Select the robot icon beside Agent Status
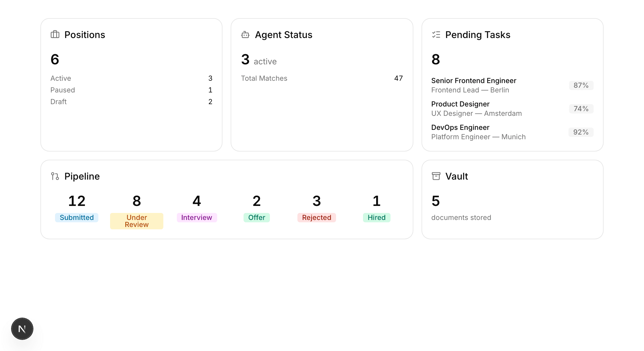The image size is (644, 351). pos(245,35)
